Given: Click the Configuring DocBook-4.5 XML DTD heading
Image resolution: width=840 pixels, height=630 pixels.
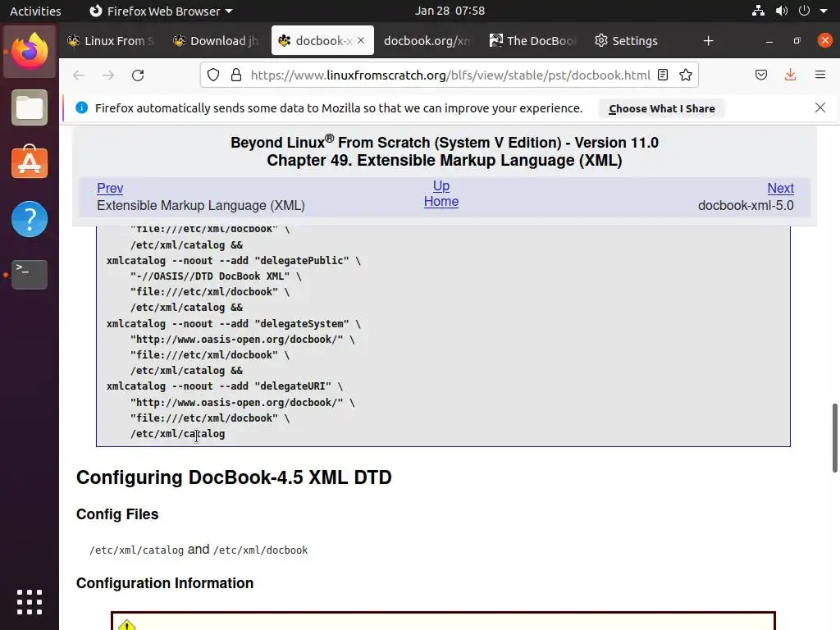Looking at the screenshot, I should [x=234, y=477].
